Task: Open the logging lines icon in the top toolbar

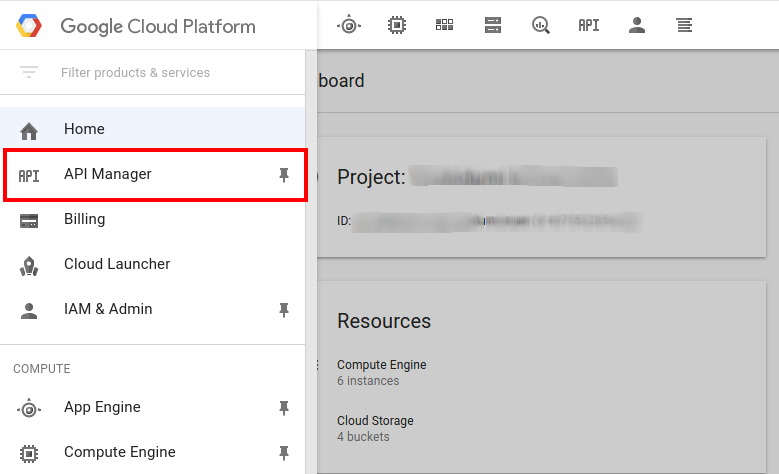Action: 684,25
